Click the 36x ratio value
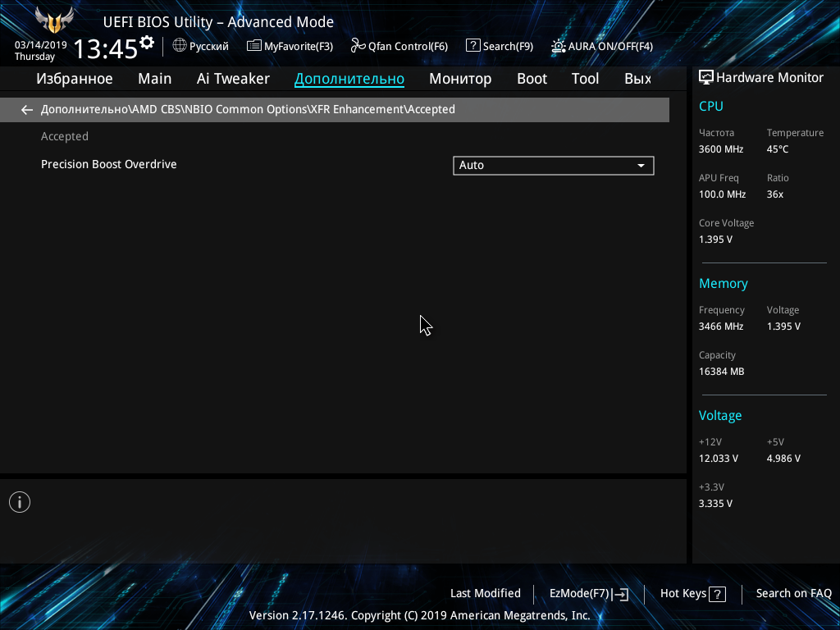Image resolution: width=840 pixels, height=630 pixels. tap(774, 194)
